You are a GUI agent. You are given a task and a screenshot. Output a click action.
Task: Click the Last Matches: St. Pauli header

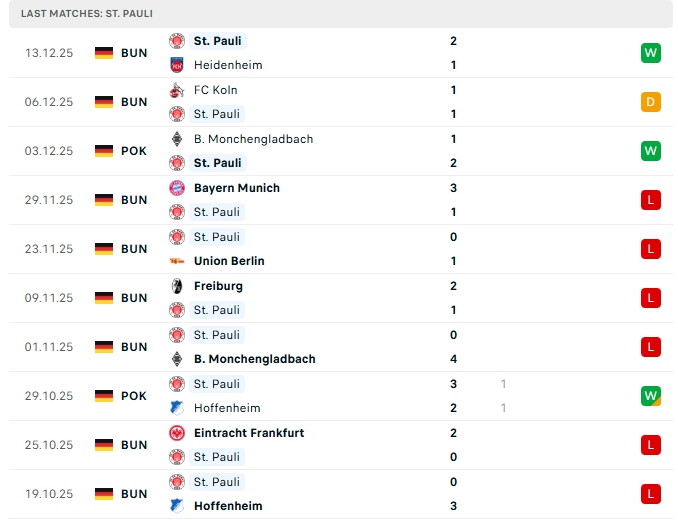coord(87,13)
